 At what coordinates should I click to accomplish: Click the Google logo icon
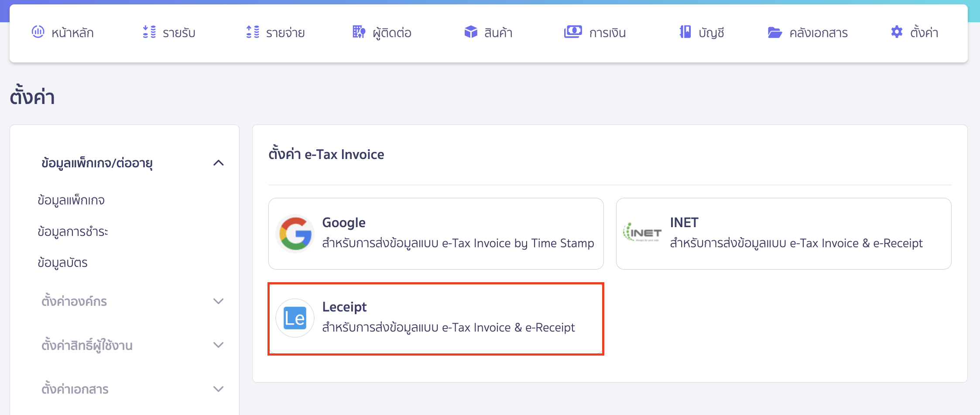[x=295, y=234]
